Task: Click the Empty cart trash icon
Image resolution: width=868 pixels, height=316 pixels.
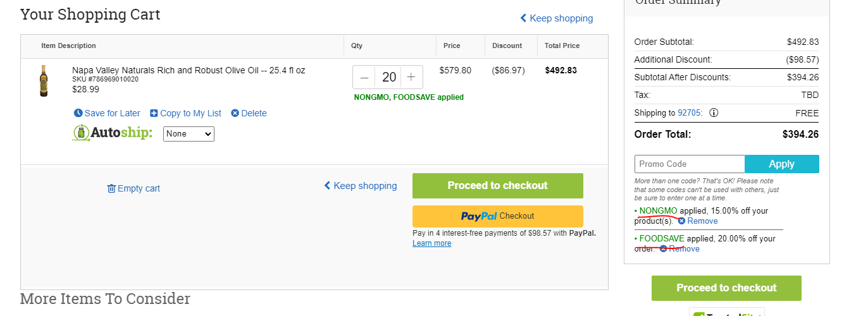Action: coord(111,188)
